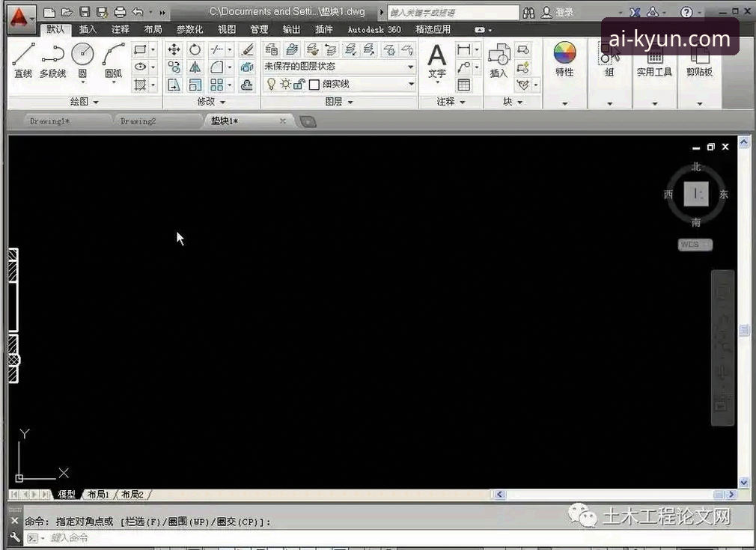The width and height of the screenshot is (756, 550).
Task: Select the Line (直线) tool
Action: tap(23, 60)
